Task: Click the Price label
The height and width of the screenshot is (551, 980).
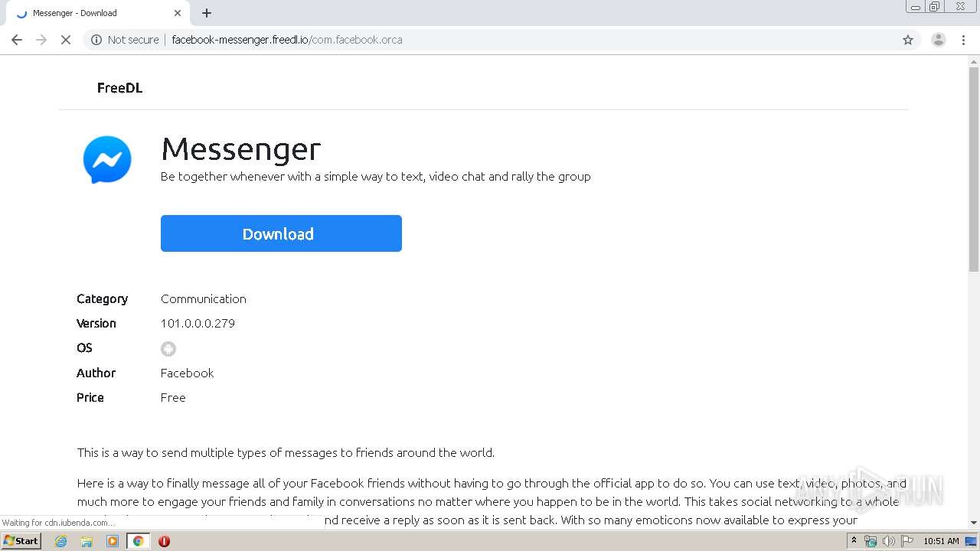Action: point(90,397)
